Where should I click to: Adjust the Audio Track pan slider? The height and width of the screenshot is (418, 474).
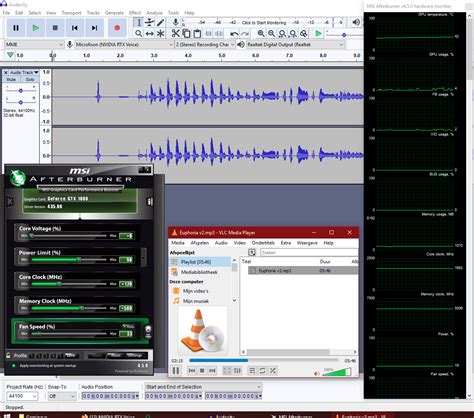tap(21, 102)
